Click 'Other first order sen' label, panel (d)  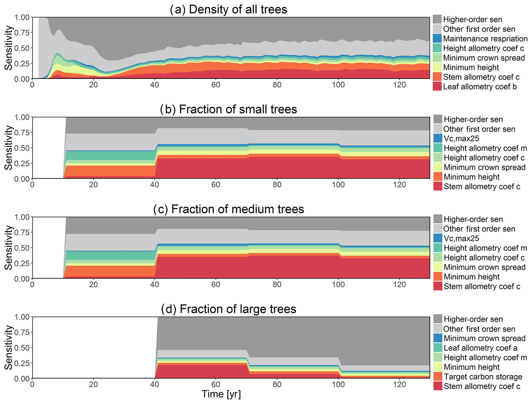point(479,329)
